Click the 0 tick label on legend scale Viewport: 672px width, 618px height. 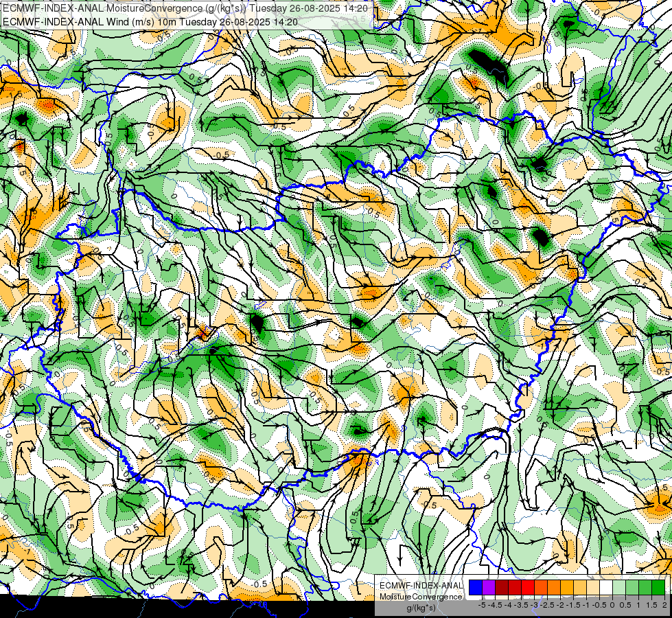613,605
